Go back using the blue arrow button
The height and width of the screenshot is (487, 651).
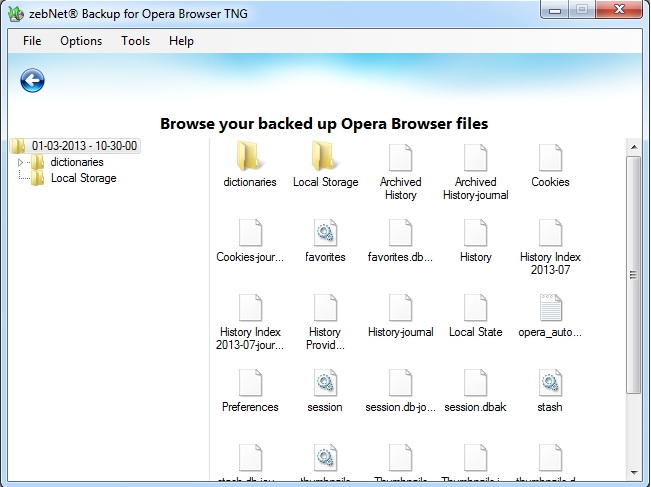coord(32,80)
